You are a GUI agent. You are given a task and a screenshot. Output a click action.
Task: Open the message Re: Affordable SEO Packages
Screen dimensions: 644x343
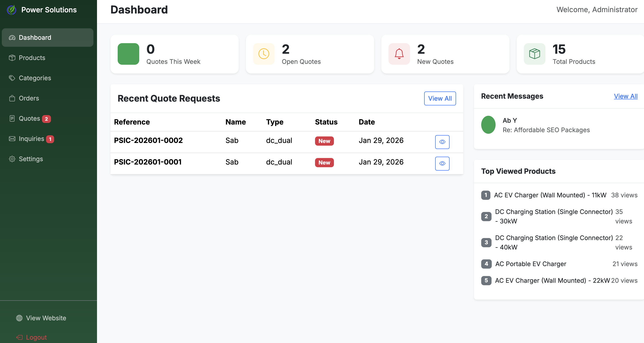pyautogui.click(x=546, y=130)
